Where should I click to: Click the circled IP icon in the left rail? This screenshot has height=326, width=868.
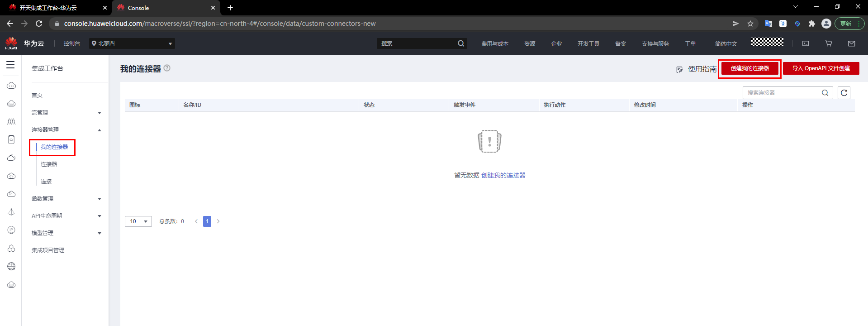(11, 230)
